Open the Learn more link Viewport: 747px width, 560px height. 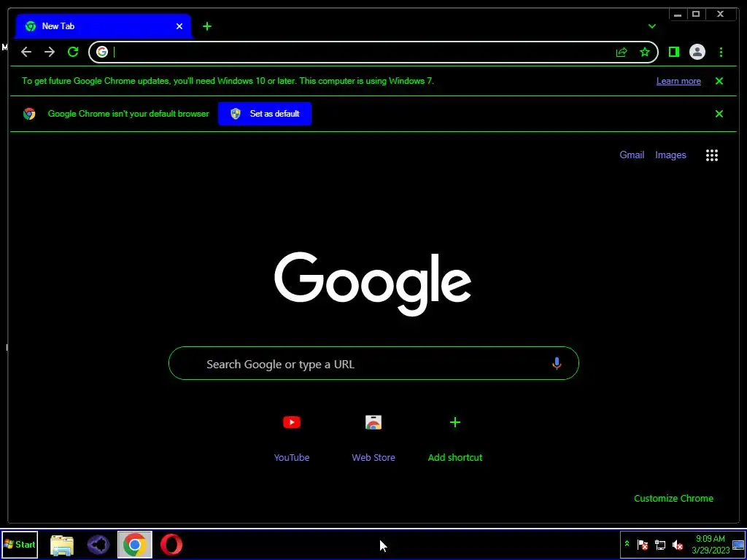[x=678, y=81]
